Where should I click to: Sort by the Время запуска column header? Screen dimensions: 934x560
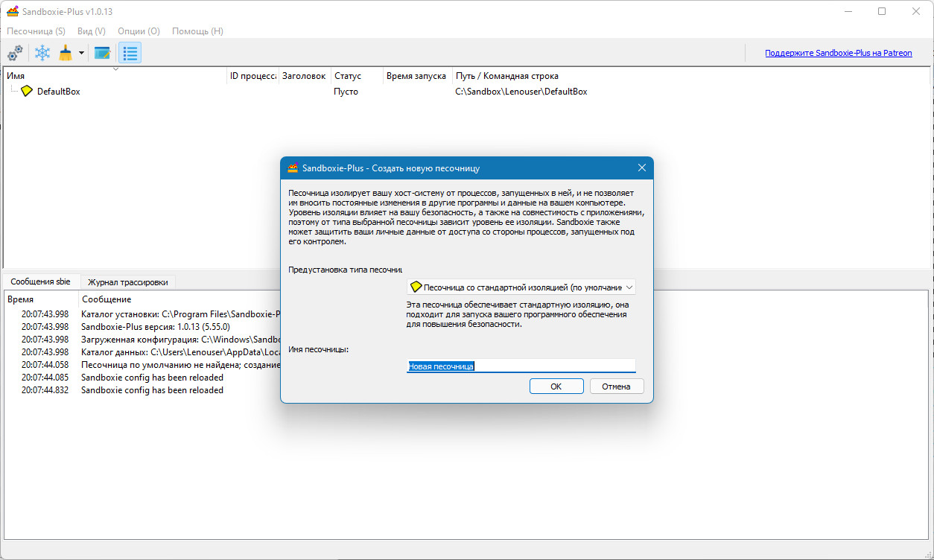click(417, 76)
